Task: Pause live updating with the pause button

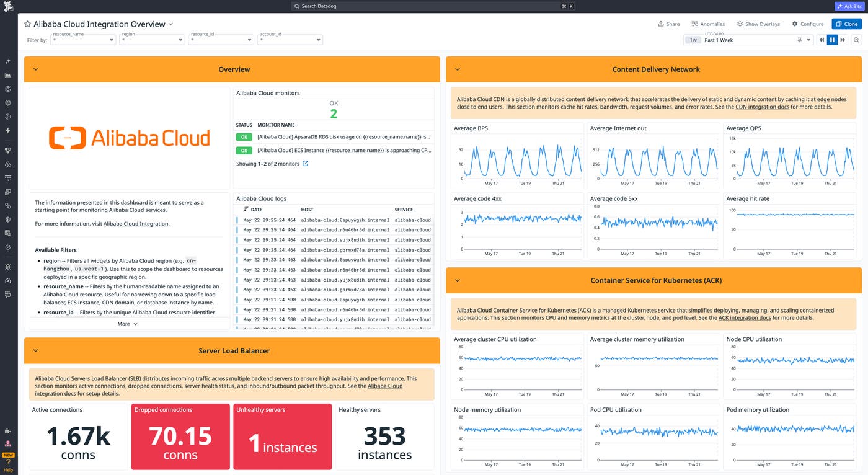Action: pos(832,40)
